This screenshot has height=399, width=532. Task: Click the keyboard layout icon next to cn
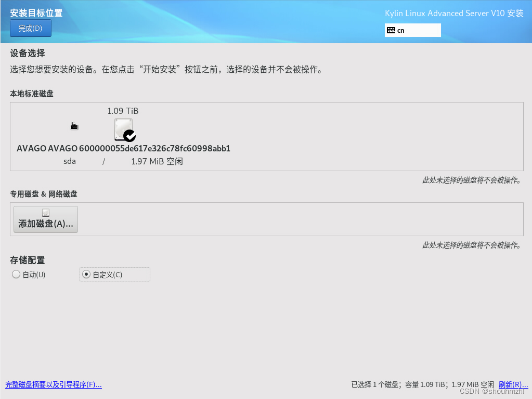coord(391,30)
